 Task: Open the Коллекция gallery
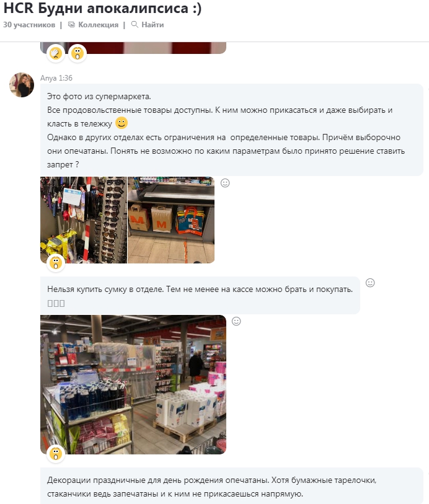pos(98,25)
